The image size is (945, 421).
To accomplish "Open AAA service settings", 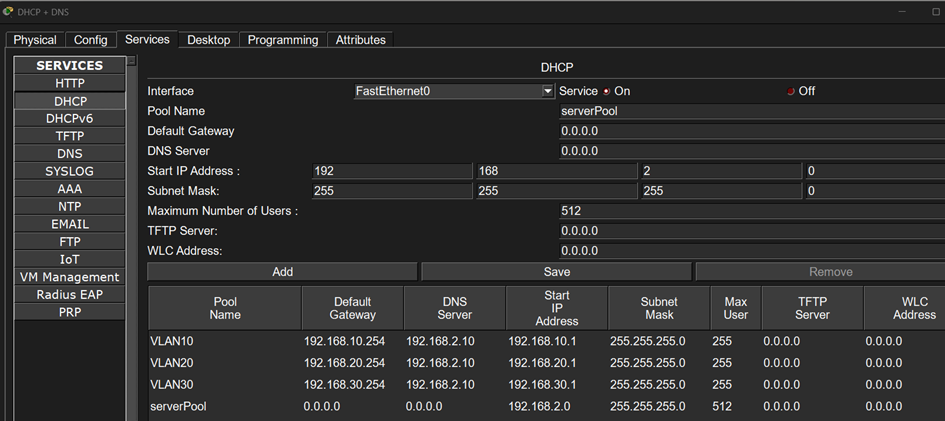I will pyautogui.click(x=70, y=189).
